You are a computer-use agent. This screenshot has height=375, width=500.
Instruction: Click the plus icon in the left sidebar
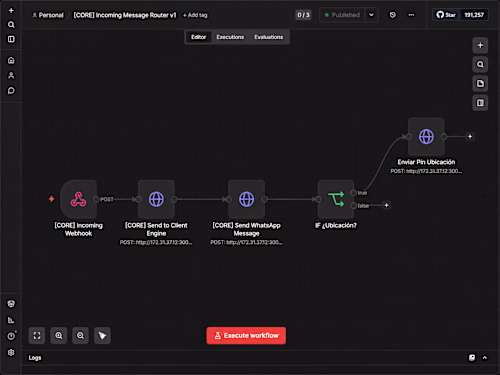[11, 11]
